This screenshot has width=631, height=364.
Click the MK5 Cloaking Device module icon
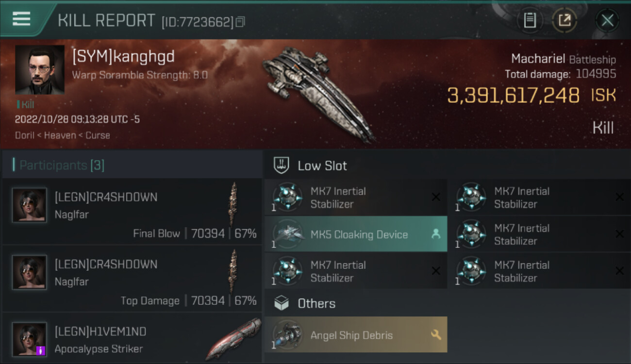tap(287, 234)
